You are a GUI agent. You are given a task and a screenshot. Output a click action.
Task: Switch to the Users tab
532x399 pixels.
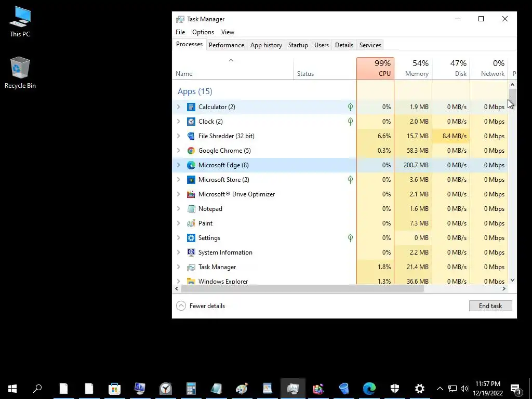[321, 45]
